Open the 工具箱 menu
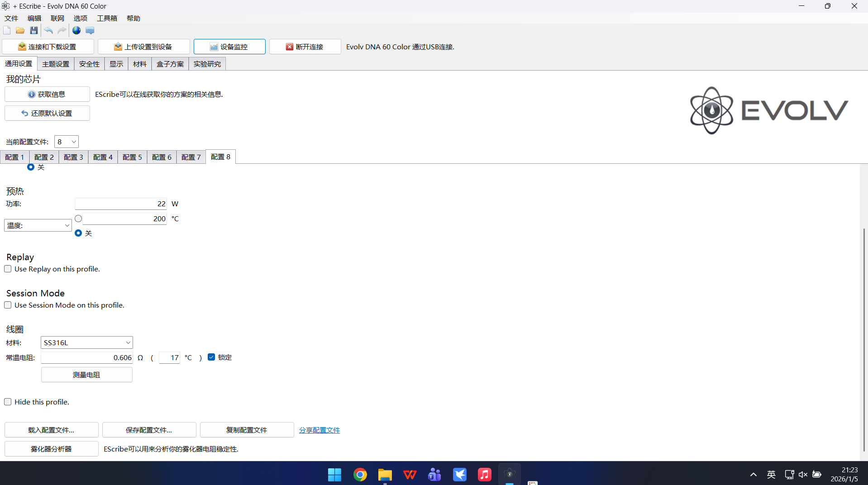 (x=107, y=18)
